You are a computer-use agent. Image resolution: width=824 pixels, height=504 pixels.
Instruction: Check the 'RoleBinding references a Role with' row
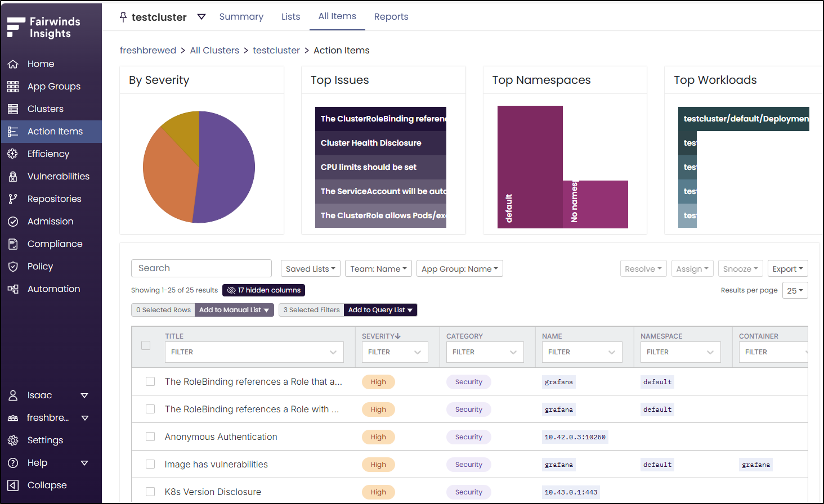point(150,409)
